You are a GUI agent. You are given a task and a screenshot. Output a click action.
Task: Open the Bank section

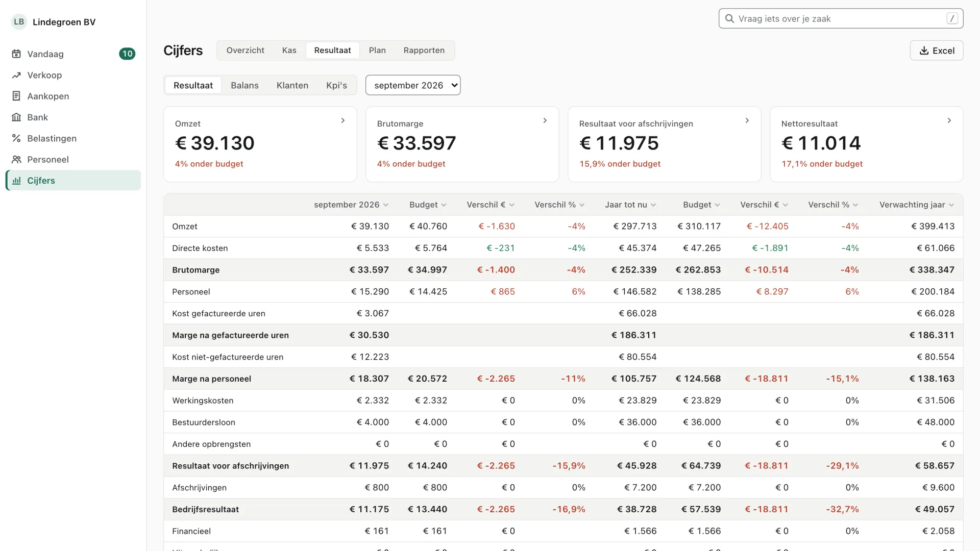73,117
